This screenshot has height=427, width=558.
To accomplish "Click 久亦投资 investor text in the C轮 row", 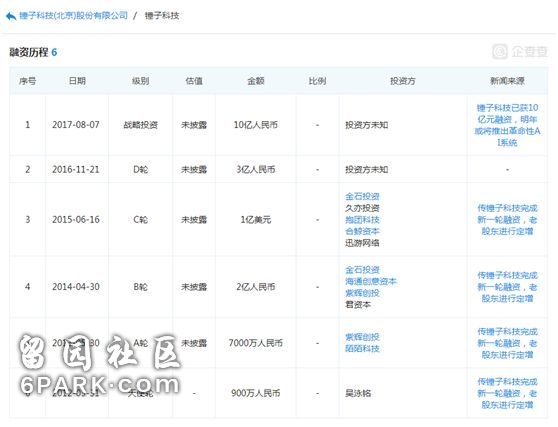I will (x=362, y=208).
